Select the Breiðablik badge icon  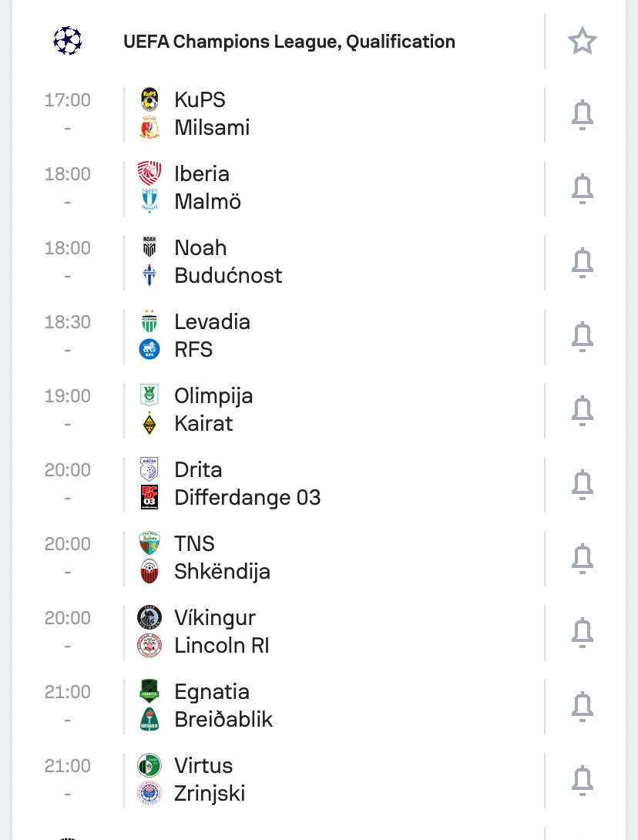coord(149,720)
